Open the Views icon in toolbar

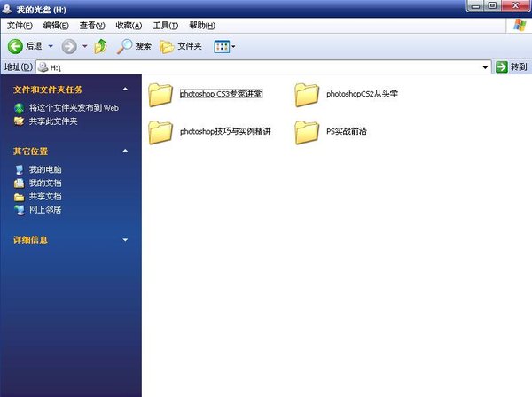click(221, 46)
